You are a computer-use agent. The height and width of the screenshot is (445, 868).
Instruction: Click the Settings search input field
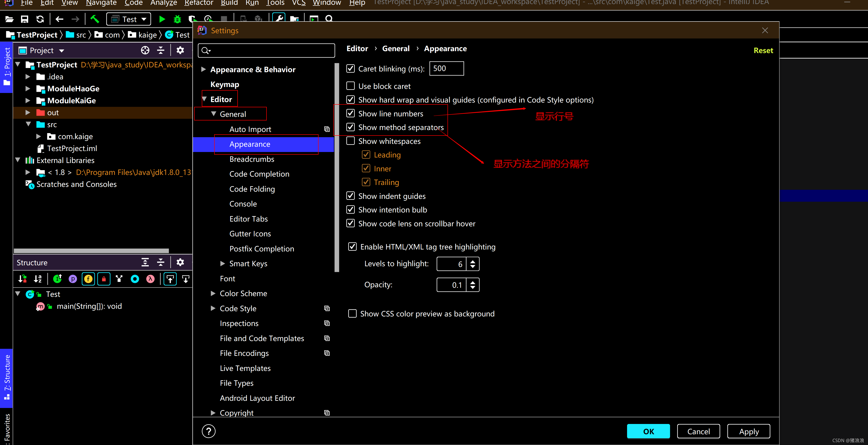[266, 51]
